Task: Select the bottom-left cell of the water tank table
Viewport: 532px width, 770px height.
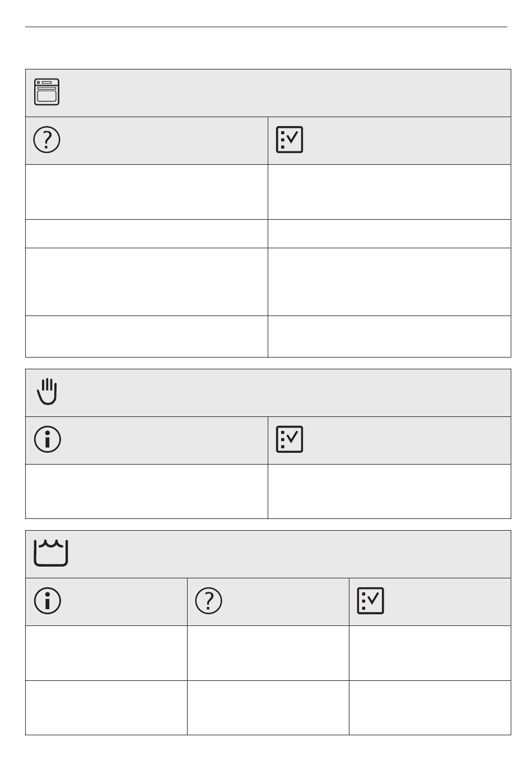Action: point(106,708)
